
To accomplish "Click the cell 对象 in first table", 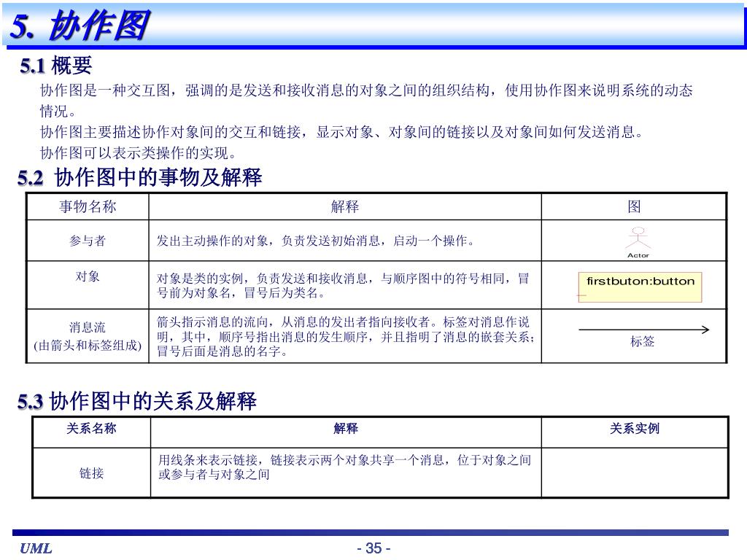I will pos(88,276).
